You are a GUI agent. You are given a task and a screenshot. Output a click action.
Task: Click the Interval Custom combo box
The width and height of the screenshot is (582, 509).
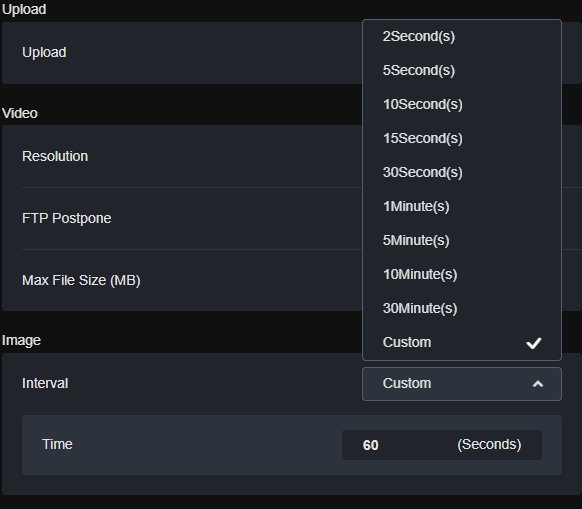[x=461, y=384]
